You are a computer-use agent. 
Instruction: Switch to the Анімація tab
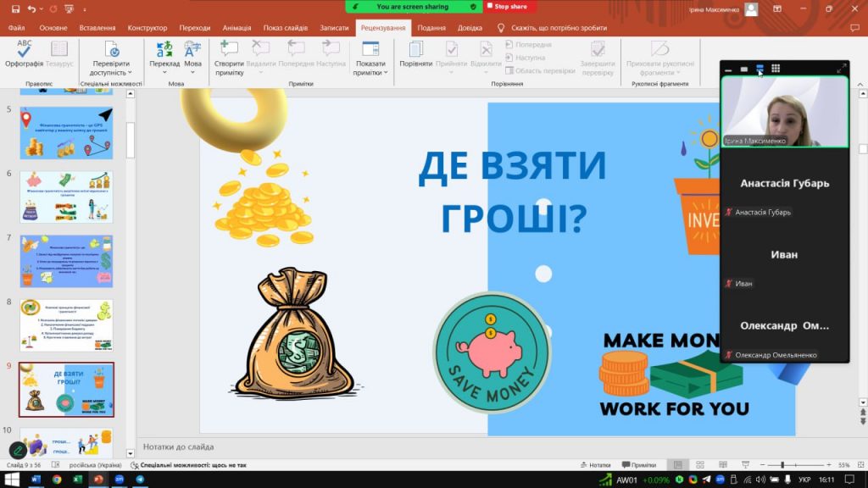pos(236,28)
